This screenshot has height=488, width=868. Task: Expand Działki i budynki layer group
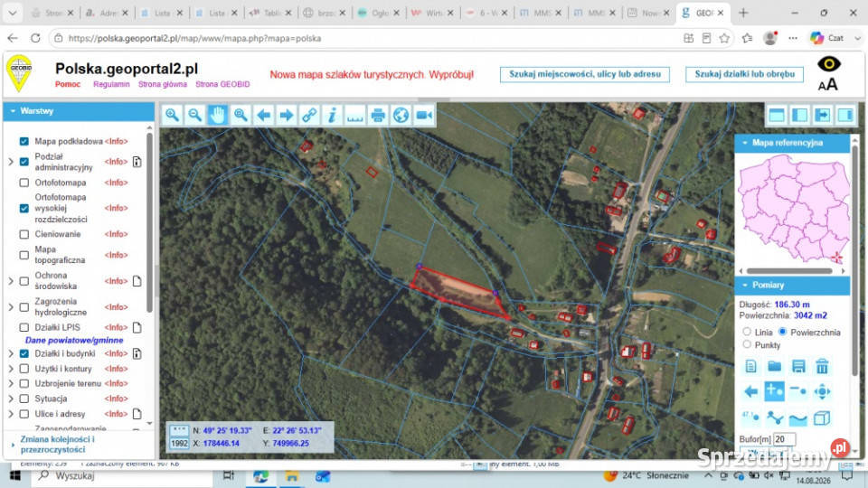tap(11, 353)
